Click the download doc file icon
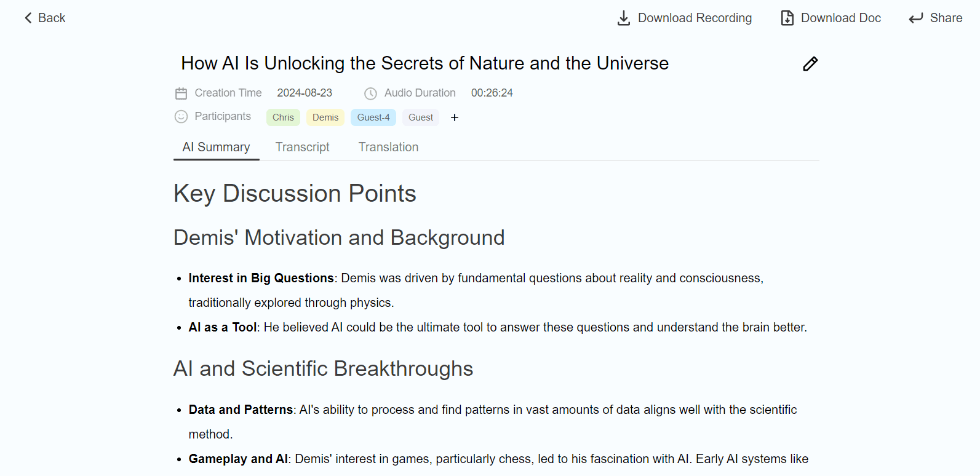Image resolution: width=980 pixels, height=476 pixels. pyautogui.click(x=787, y=18)
